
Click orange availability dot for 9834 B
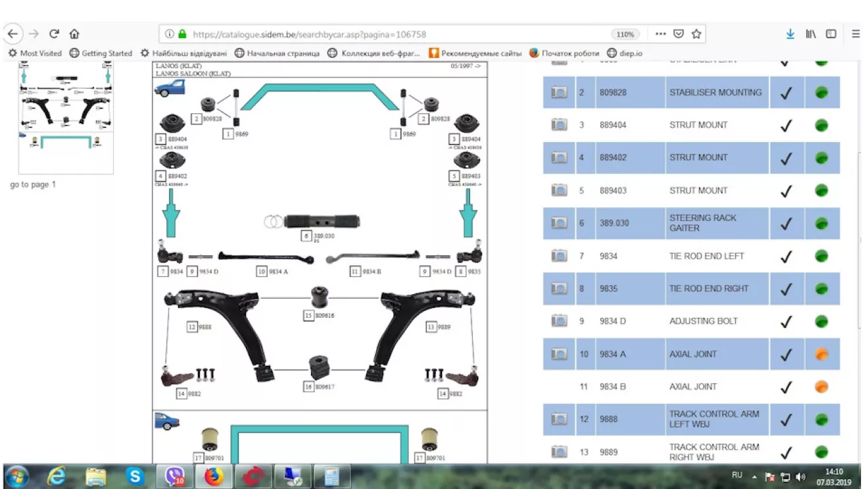tap(821, 387)
